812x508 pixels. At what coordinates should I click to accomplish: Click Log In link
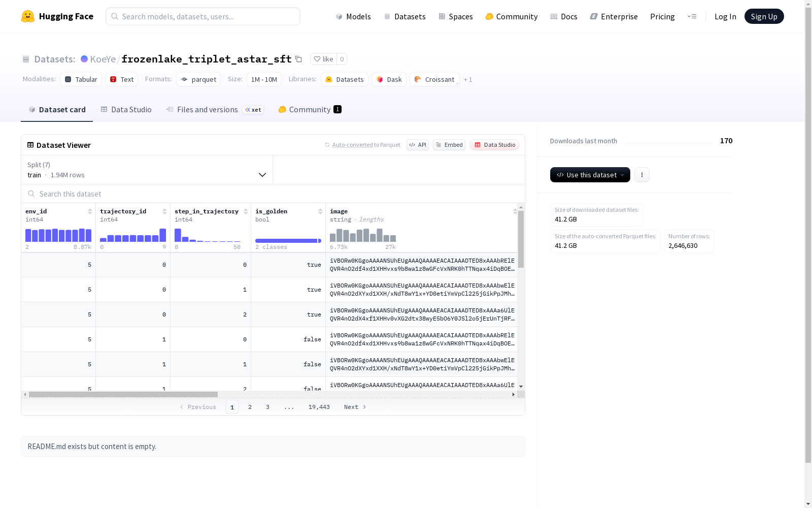[x=725, y=16]
